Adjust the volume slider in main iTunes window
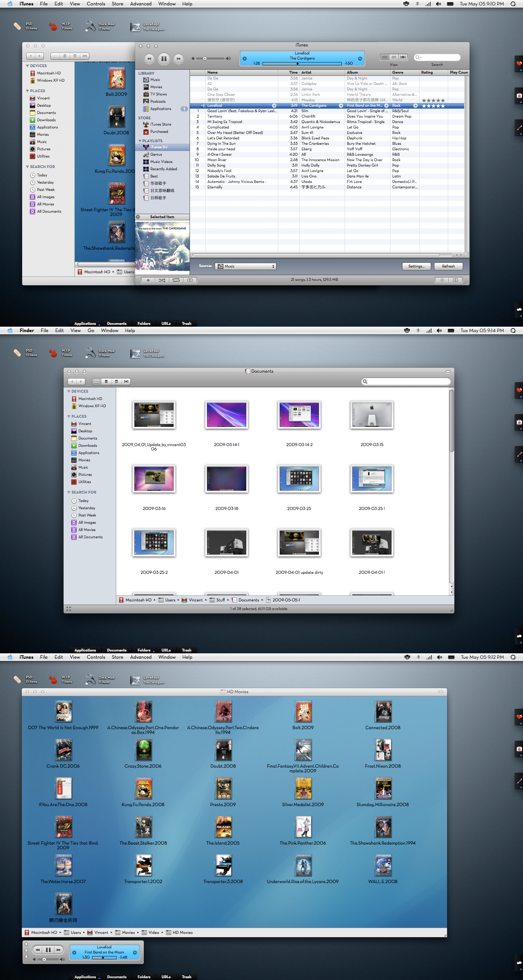 (211, 58)
